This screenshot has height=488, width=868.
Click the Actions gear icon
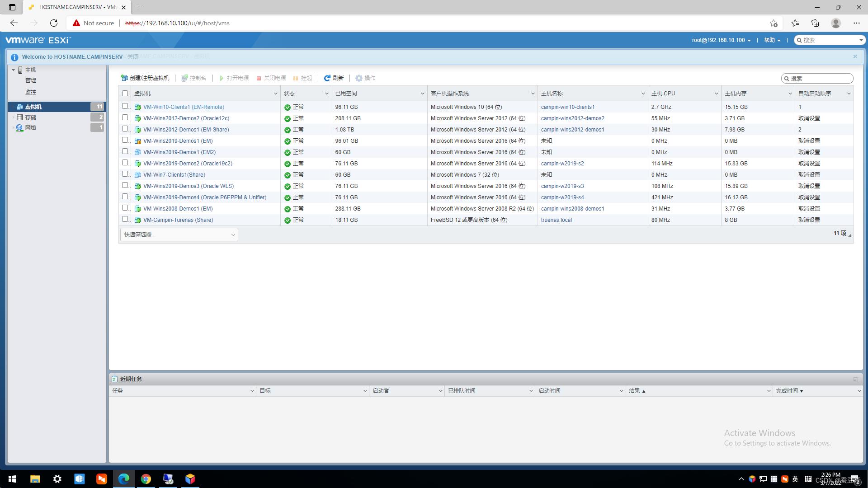coord(359,78)
